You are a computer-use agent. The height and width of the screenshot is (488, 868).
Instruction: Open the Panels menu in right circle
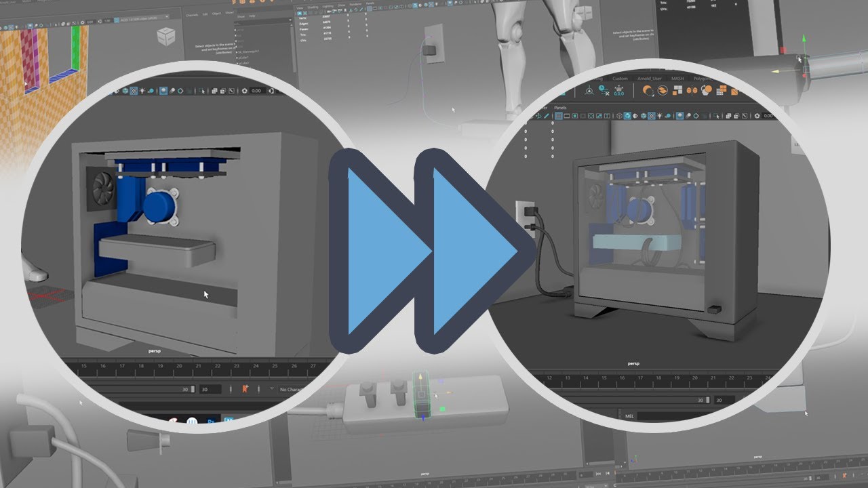[560, 108]
